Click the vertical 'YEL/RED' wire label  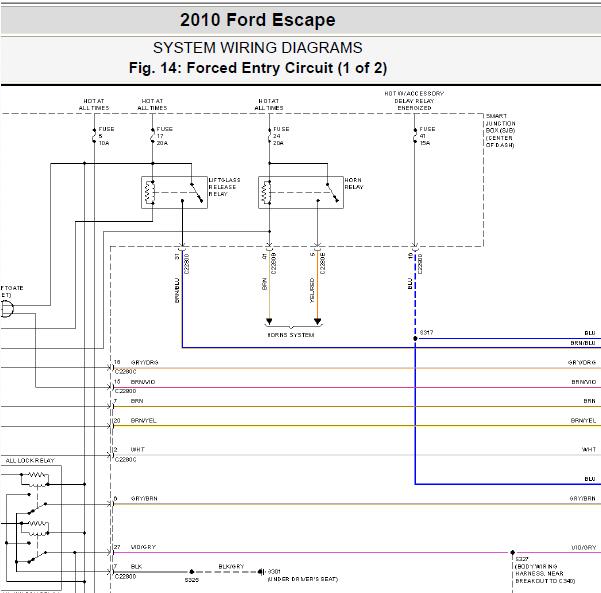[312, 291]
